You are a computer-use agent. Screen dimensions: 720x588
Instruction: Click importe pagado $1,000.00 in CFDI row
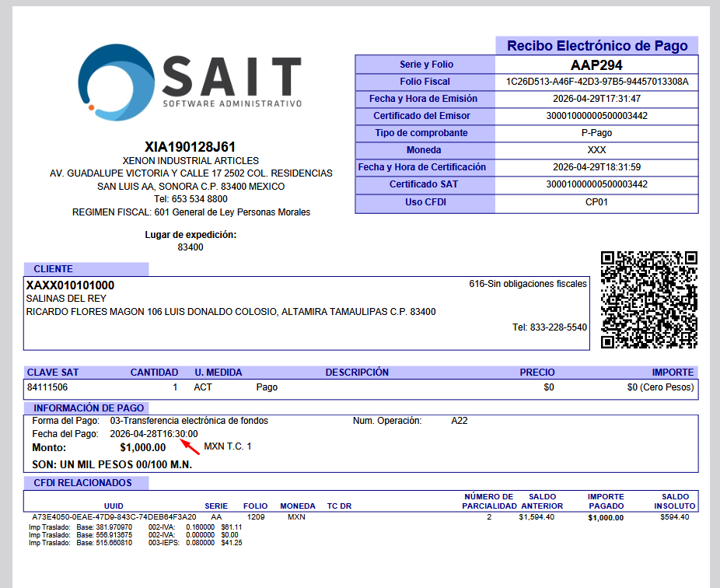tap(606, 518)
